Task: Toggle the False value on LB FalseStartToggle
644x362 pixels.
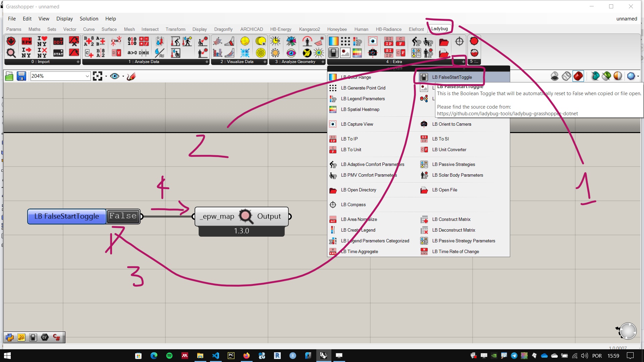Action: [123, 216]
